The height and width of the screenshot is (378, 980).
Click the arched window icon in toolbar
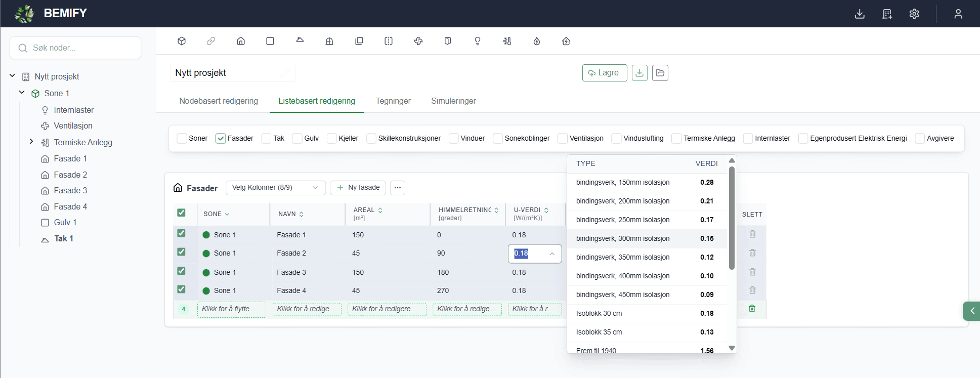point(329,41)
